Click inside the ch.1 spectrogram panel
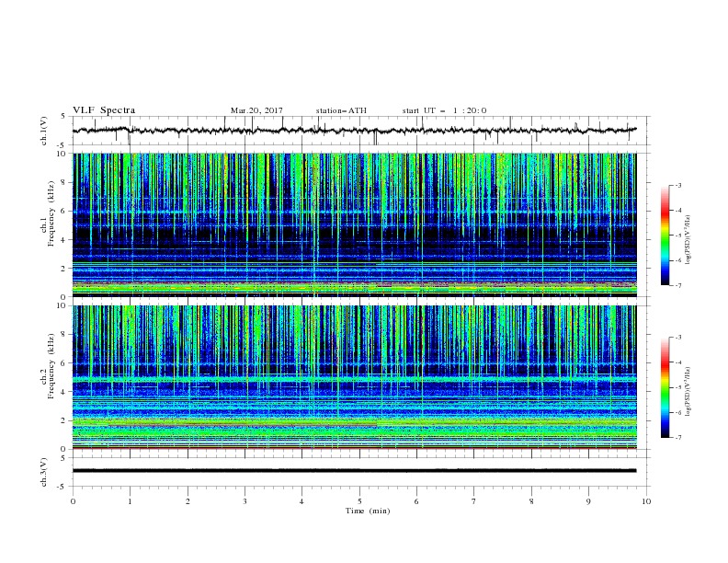728x563 pixels. (354, 224)
